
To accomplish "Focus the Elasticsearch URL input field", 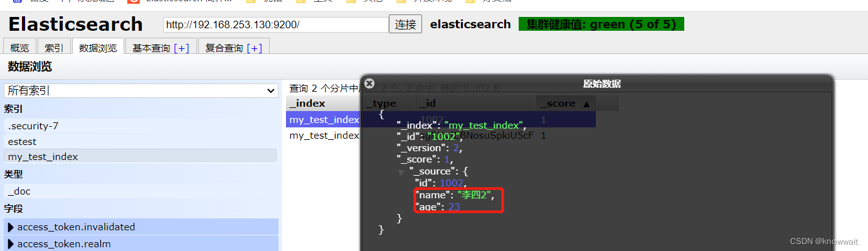I will [276, 24].
